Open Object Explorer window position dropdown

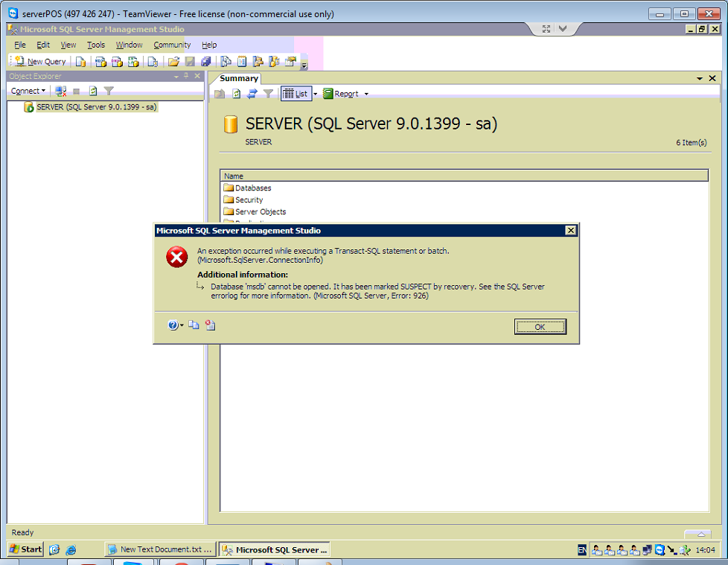176,76
